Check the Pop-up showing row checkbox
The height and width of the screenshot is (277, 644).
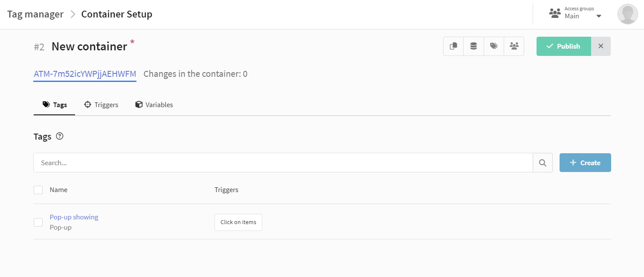click(38, 222)
